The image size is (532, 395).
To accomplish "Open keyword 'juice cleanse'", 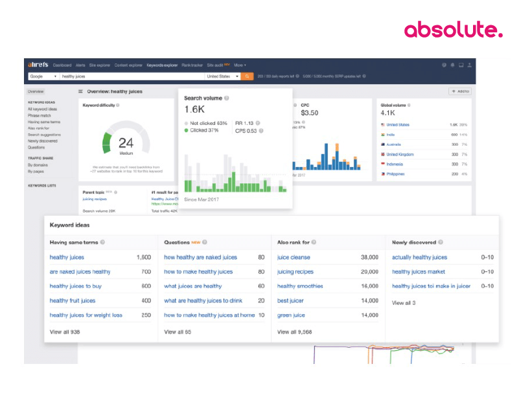I will (294, 257).
